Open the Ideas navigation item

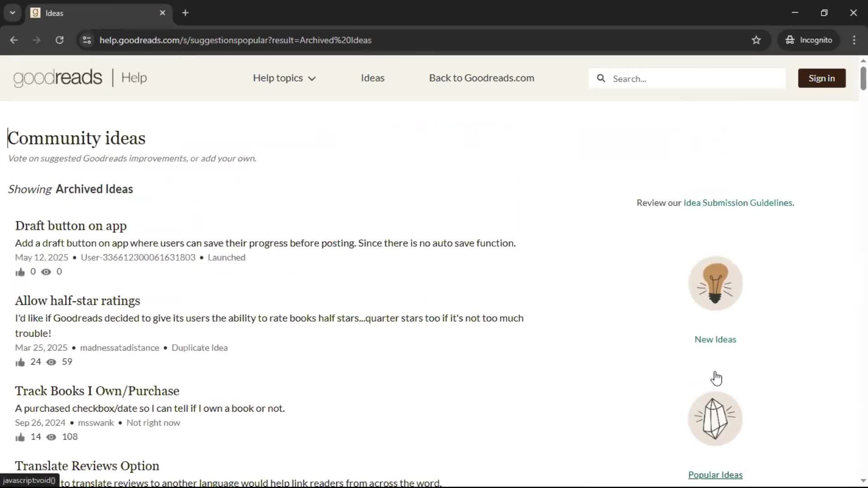coord(373,78)
